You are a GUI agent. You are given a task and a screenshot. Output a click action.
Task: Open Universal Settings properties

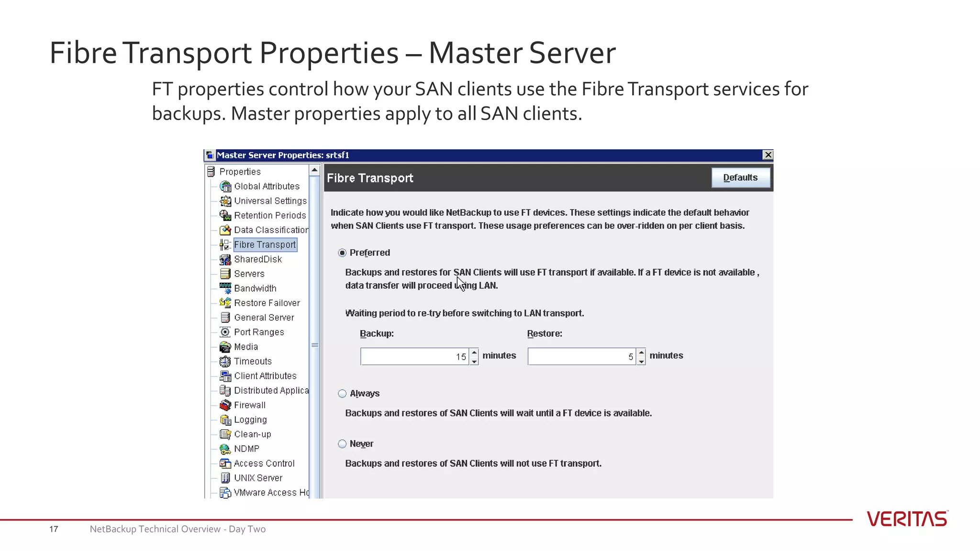[x=270, y=201]
